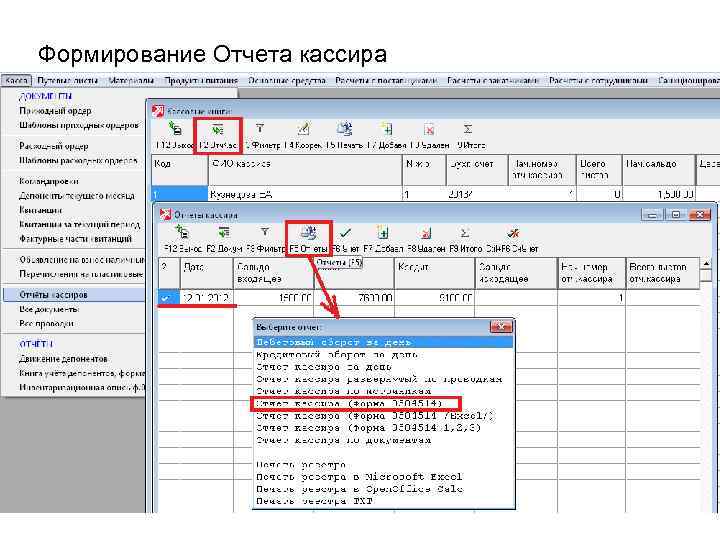Click F4 Коррек edit icon in Кассовые книги
This screenshot has width=720, height=540.
click(303, 129)
